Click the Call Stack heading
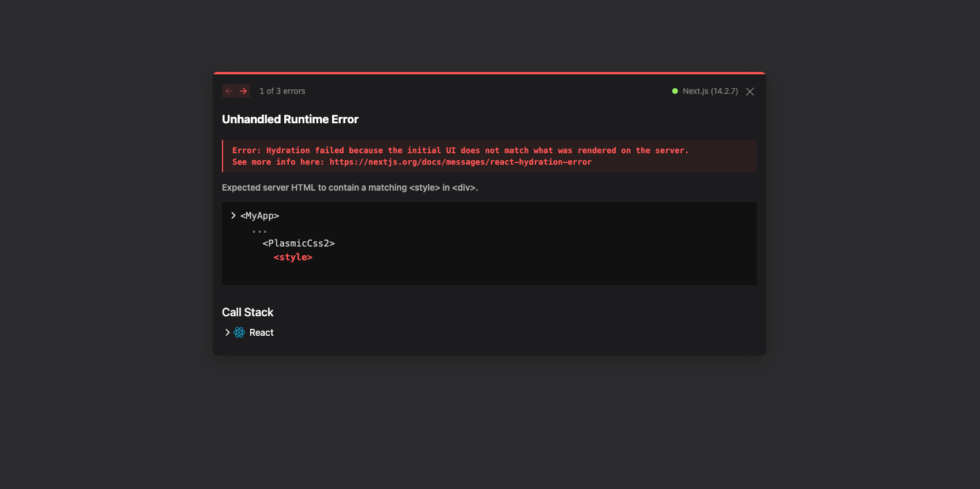 pyautogui.click(x=247, y=312)
